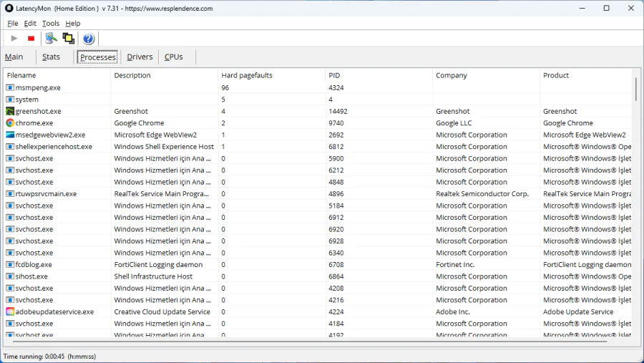Open the Edit menu
Screen dimensions: 644x363
tap(30, 24)
